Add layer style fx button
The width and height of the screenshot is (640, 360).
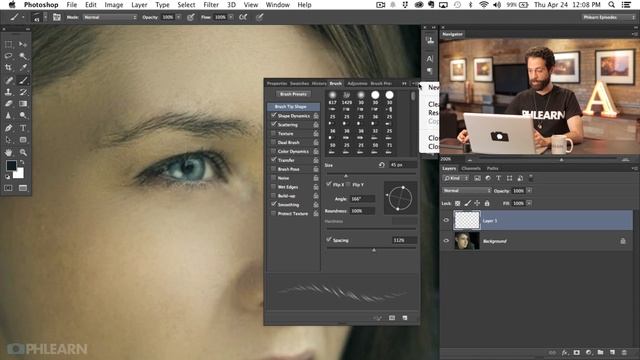564,352
